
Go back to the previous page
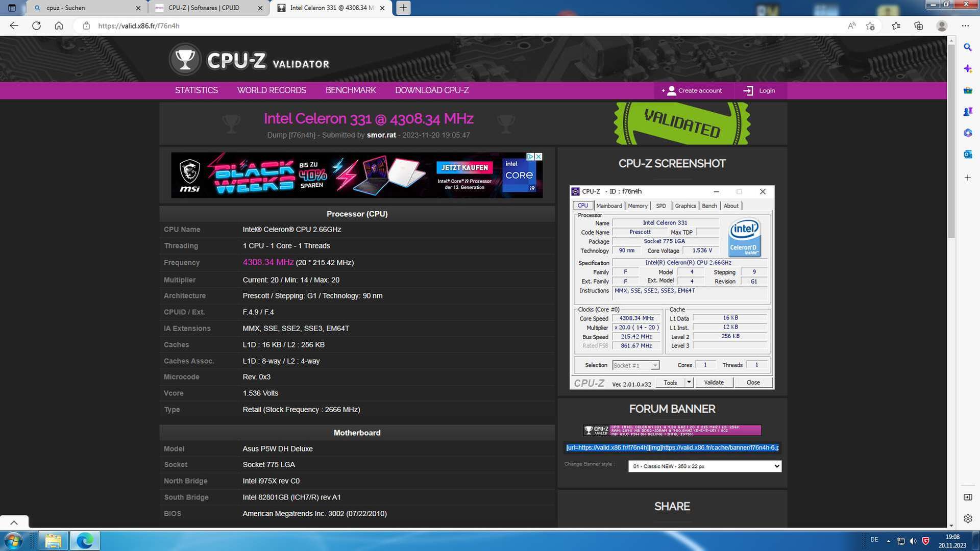click(x=14, y=26)
